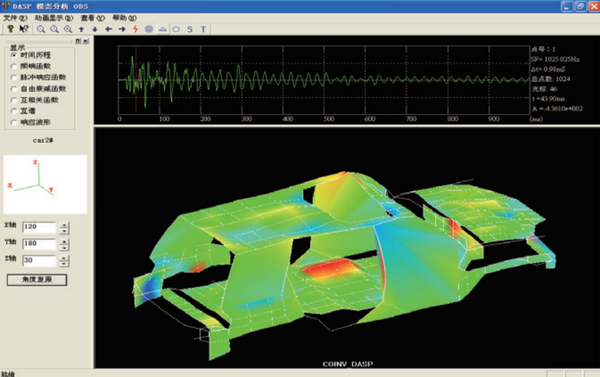The height and width of the screenshot is (377, 600).
Task: Click the magnifier icon beside the up arrow
Action: (x=68, y=29)
